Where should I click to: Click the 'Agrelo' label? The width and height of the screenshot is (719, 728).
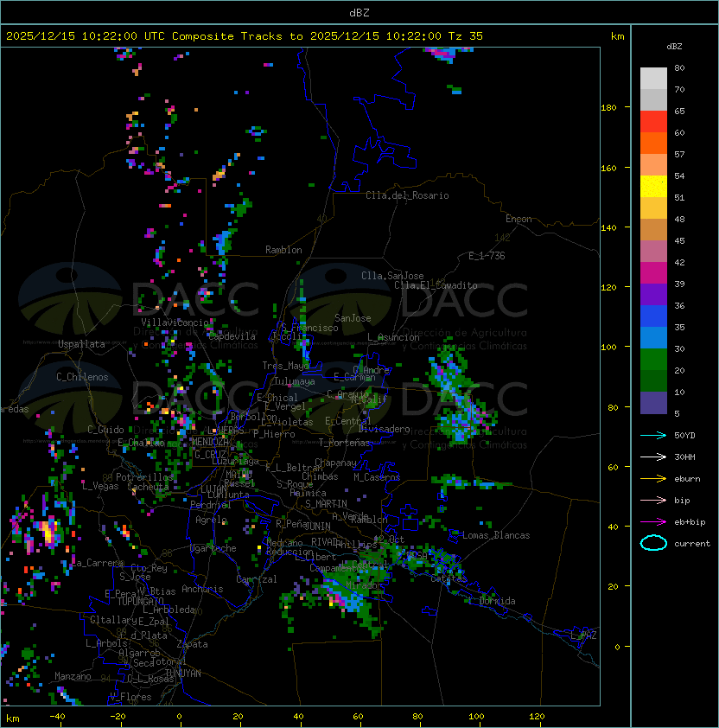211,520
